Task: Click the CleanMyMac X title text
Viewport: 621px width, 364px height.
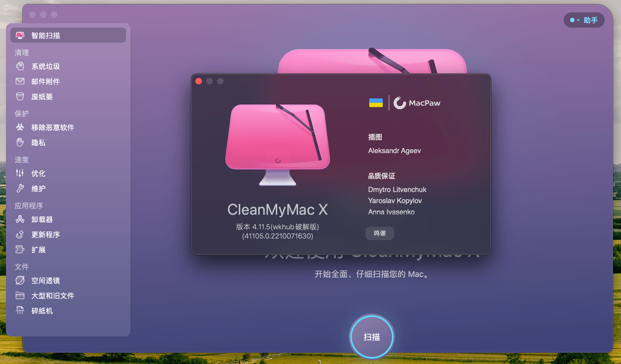Action: pyautogui.click(x=277, y=210)
